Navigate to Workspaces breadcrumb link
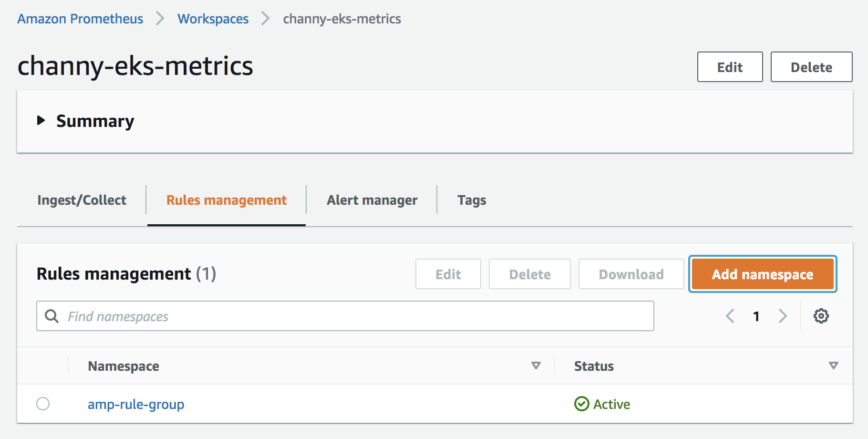 [213, 19]
